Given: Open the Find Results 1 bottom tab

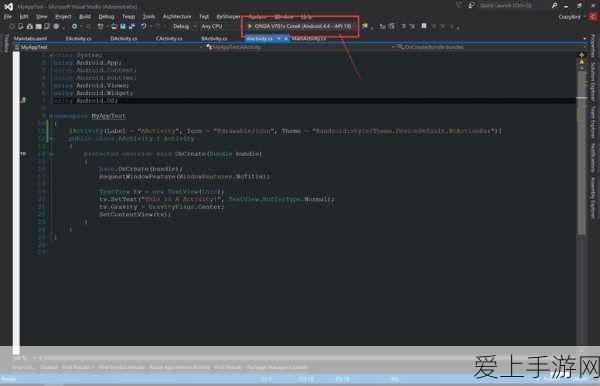Looking at the screenshot, I should coord(78,367).
